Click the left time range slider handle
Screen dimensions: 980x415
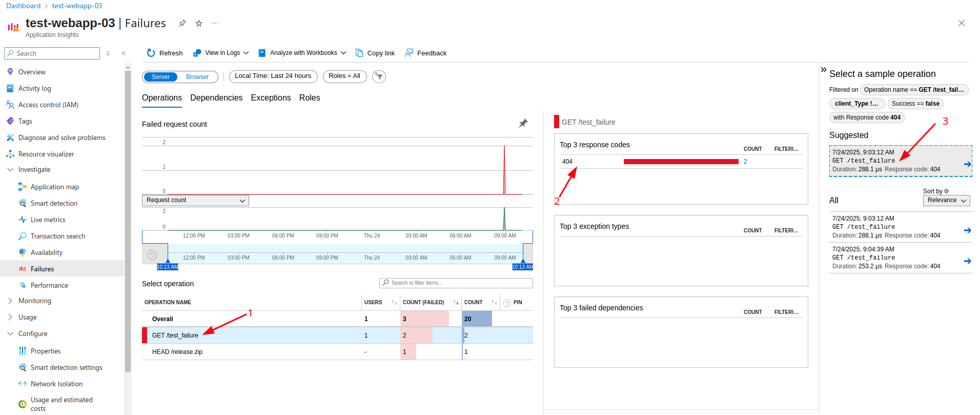pyautogui.click(x=168, y=261)
